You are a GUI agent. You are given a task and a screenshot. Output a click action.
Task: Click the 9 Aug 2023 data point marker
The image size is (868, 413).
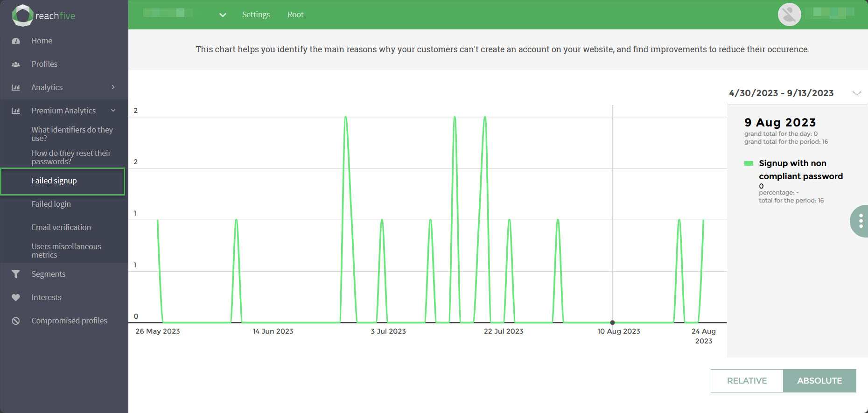pos(612,322)
